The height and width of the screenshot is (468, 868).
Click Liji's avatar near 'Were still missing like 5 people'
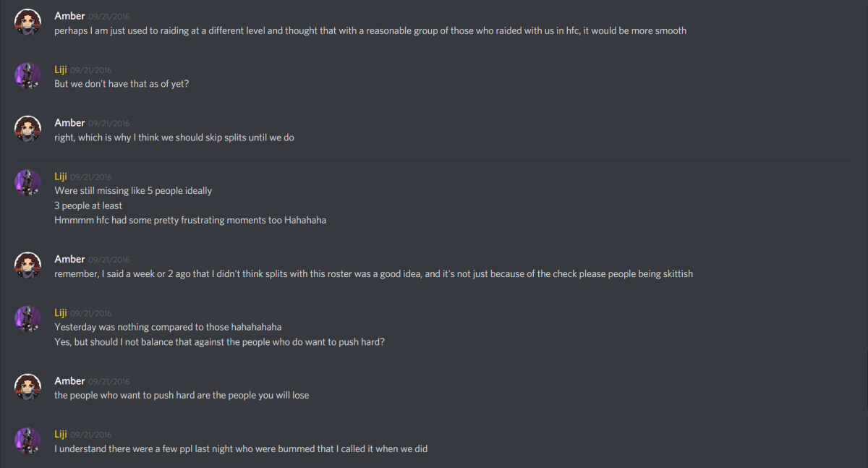coord(27,182)
